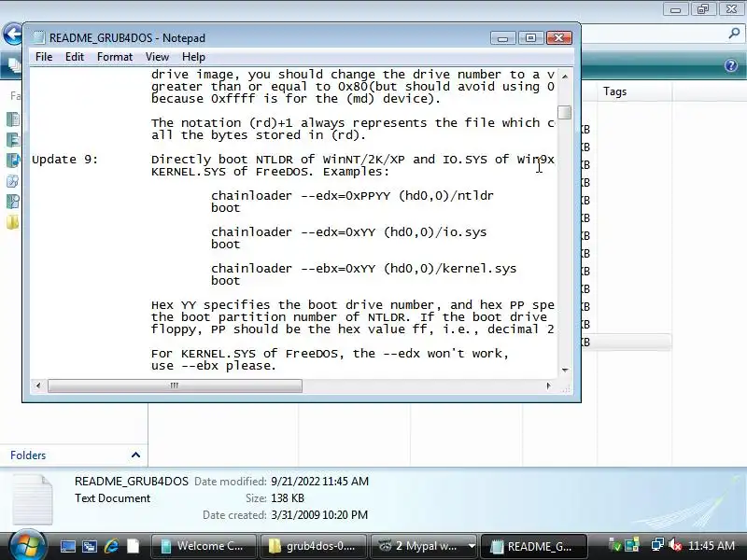
Task: Minimize the Explorer window behind Notepad
Action: (x=675, y=9)
